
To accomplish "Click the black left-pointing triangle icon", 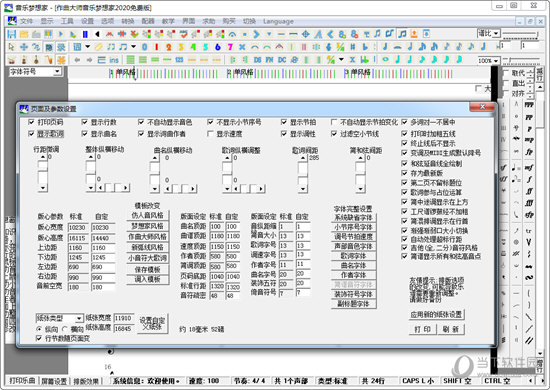I will [x=97, y=34].
